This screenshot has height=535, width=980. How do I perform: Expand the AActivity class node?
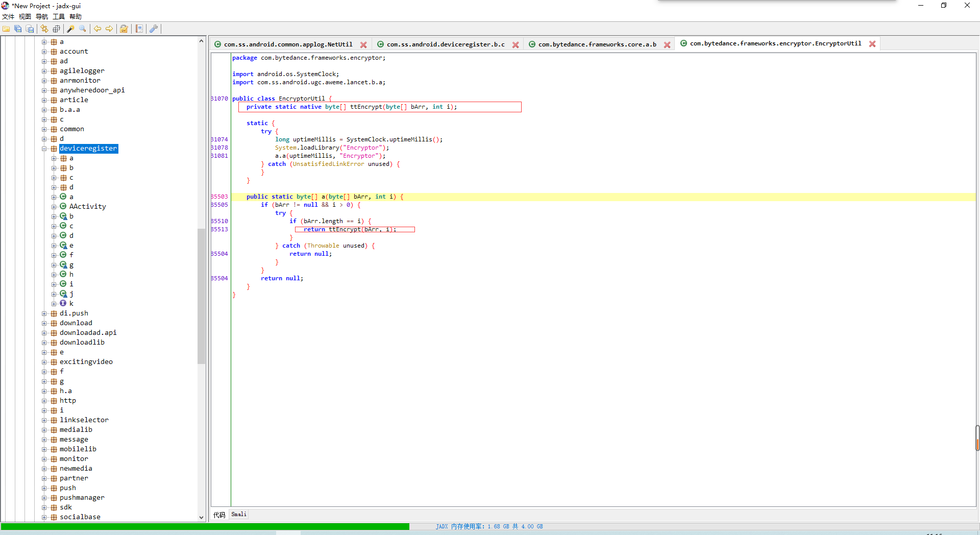coord(54,207)
